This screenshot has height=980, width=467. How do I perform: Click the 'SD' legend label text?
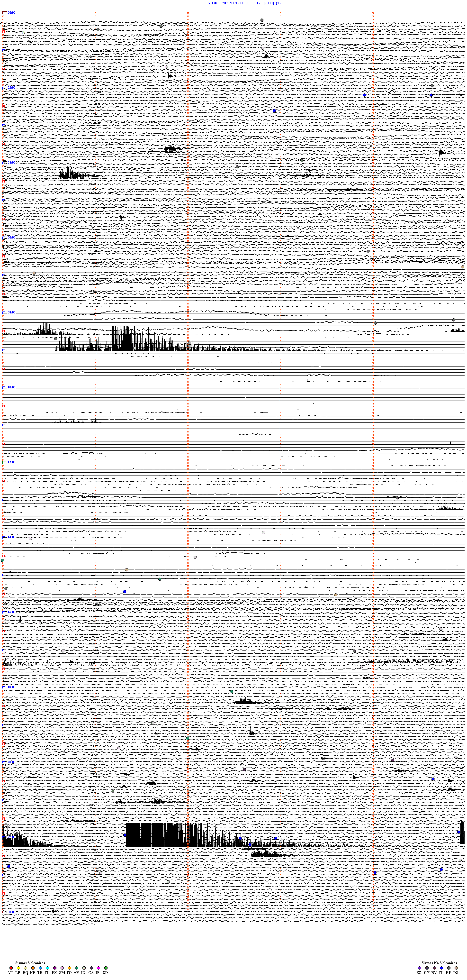105,973
